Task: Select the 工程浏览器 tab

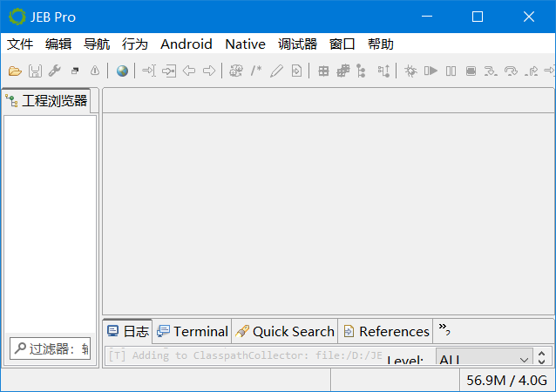Action: (46, 101)
